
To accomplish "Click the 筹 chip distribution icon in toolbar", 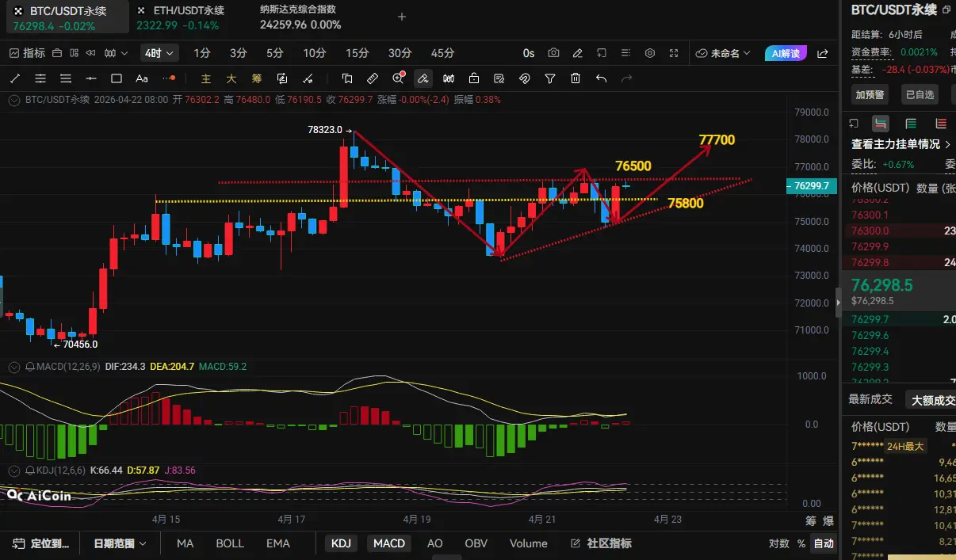I will pos(257,78).
